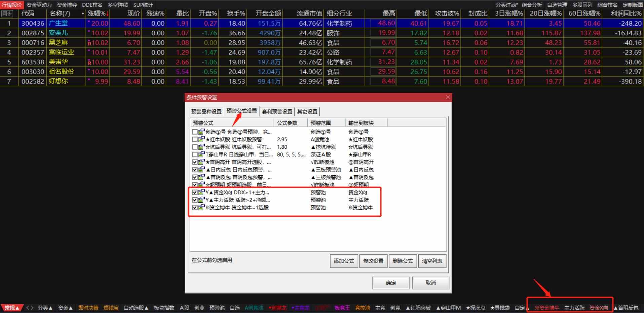
Task: Switch to 套利预警设置 tab
Action: (277, 111)
